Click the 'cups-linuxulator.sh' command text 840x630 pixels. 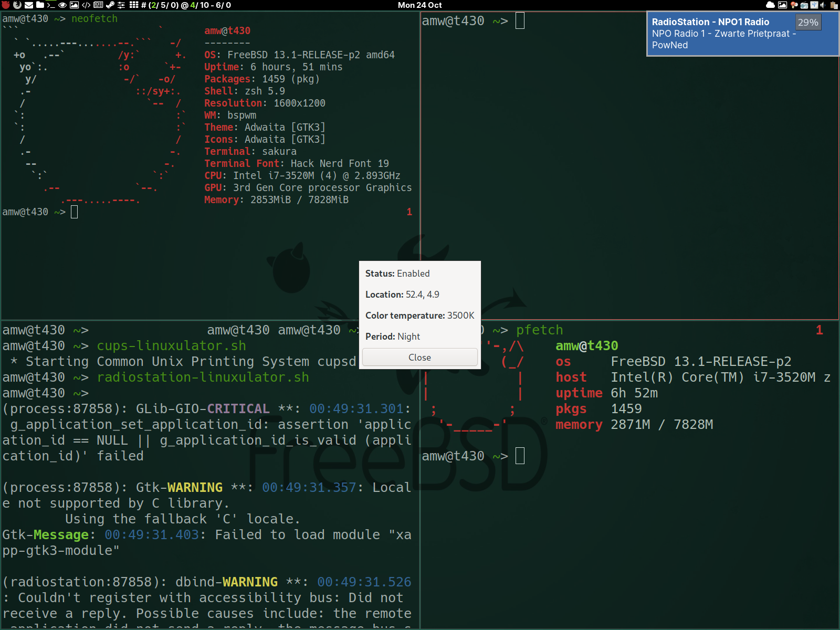(171, 345)
